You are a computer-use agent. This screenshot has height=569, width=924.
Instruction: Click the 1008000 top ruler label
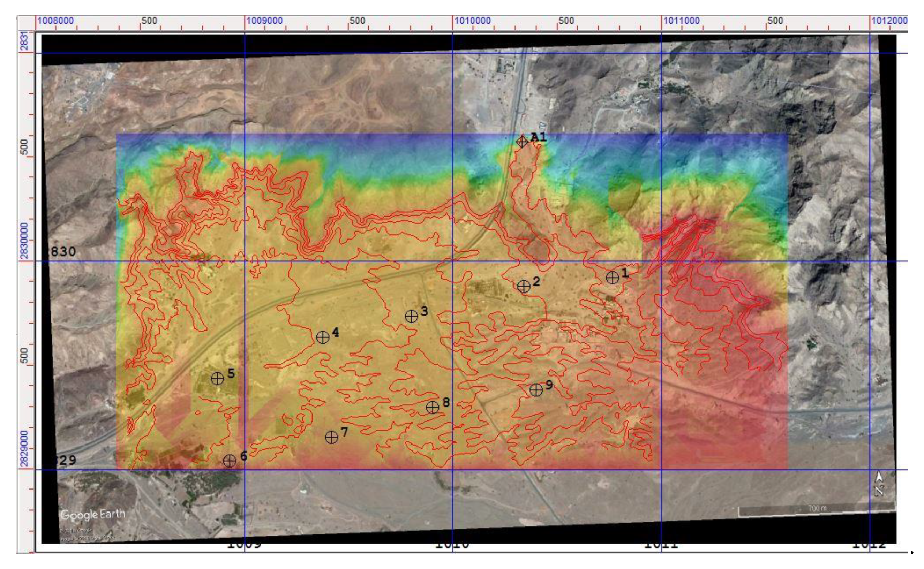pos(56,21)
